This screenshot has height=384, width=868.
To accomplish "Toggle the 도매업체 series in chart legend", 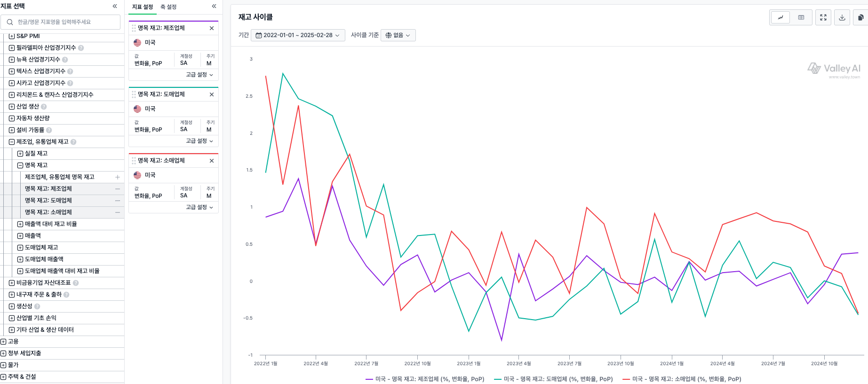I will 553,379.
